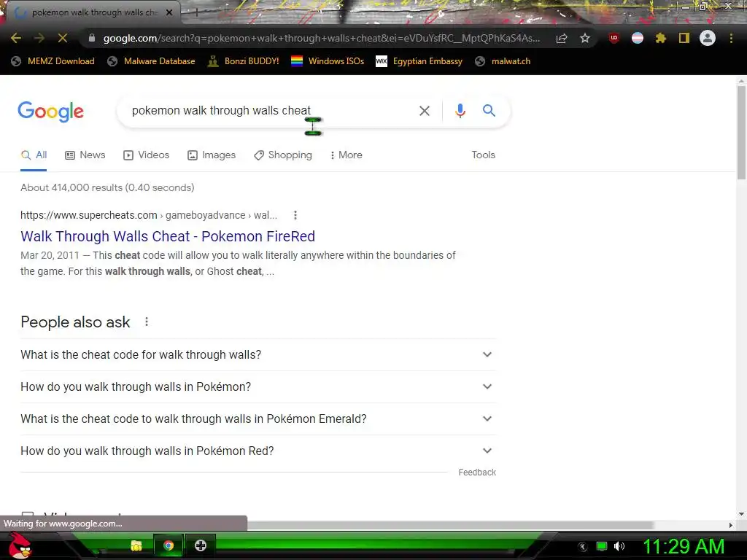747x560 pixels.
Task: Open the striped flag extension icon
Action: 638,38
